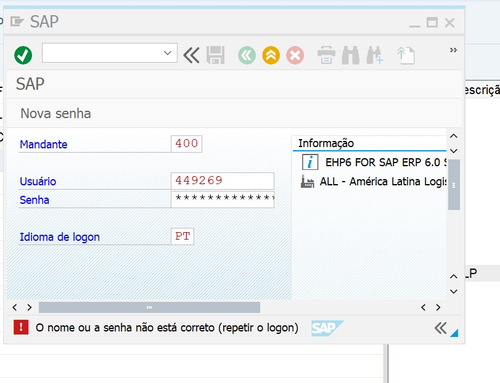Screen dimensions: 500x383
Task: Click the lower scroll-down arrow at right edge
Action: [x=454, y=292]
